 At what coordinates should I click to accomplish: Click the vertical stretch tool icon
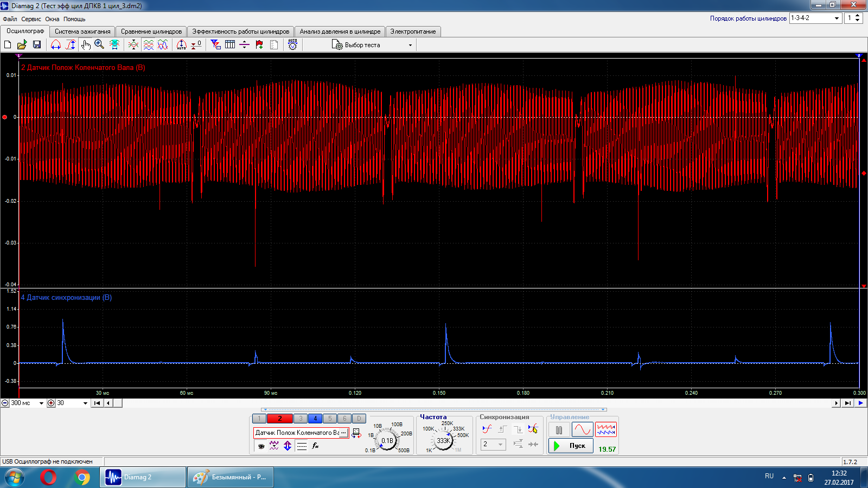click(71, 44)
